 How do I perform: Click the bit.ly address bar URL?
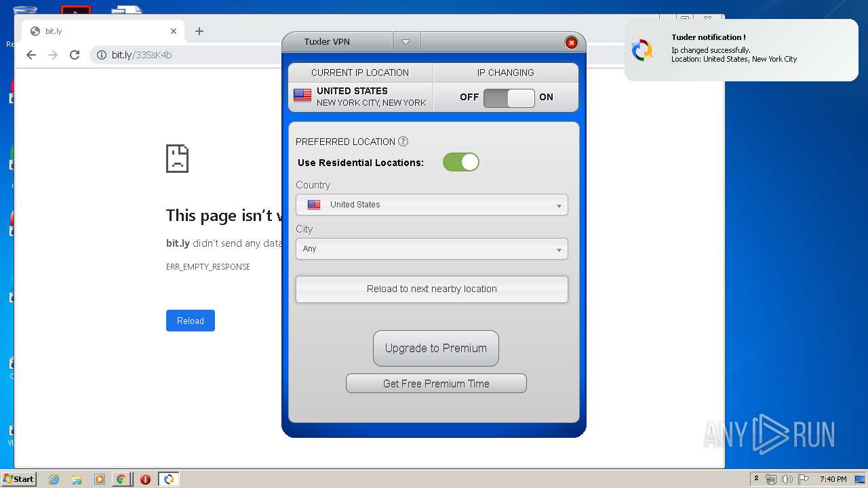(x=142, y=55)
